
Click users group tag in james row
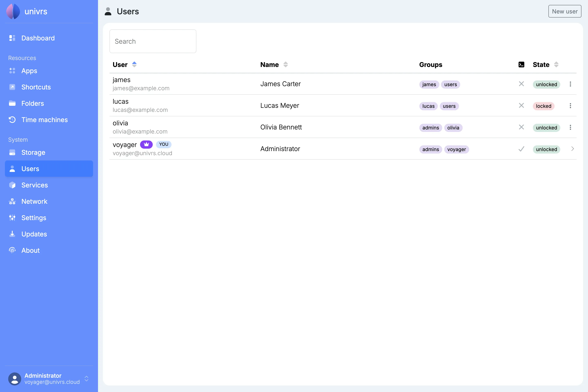[451, 85]
